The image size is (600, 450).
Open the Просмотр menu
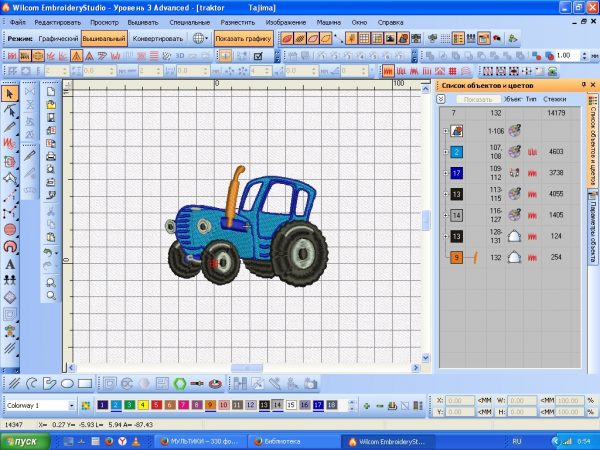[x=104, y=22]
